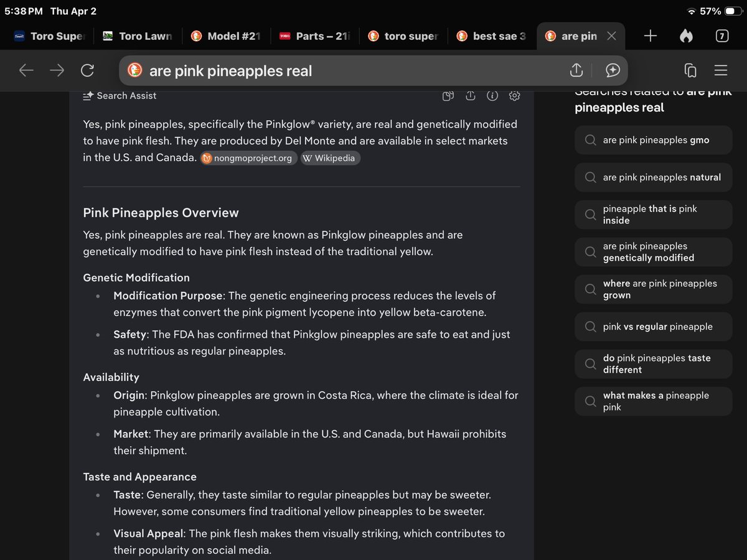Tap the battery indicator in status bar

click(x=733, y=11)
